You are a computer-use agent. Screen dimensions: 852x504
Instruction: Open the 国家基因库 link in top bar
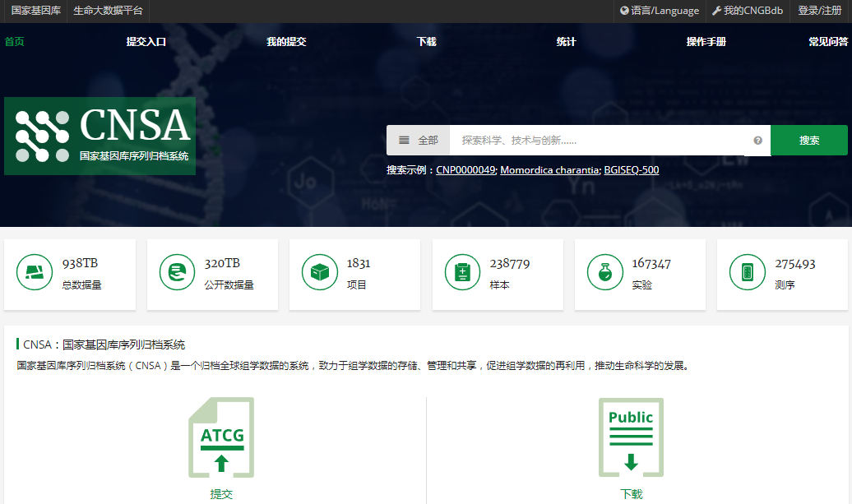(x=36, y=11)
